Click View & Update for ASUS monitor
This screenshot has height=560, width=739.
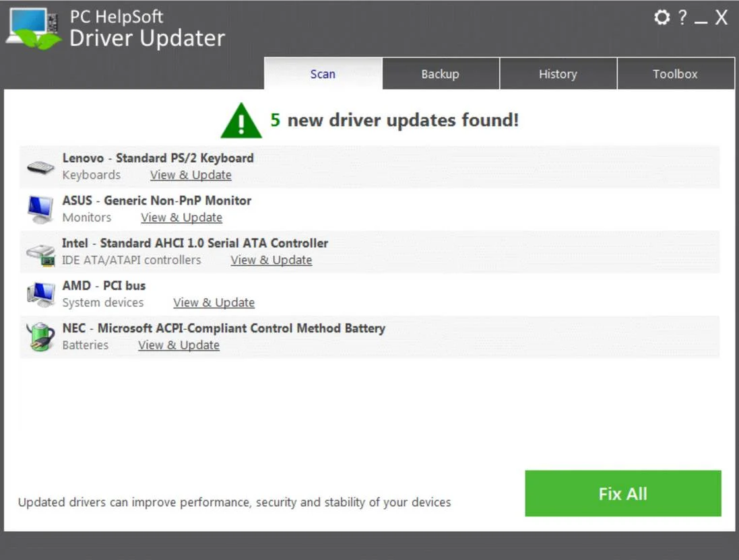coord(181,217)
